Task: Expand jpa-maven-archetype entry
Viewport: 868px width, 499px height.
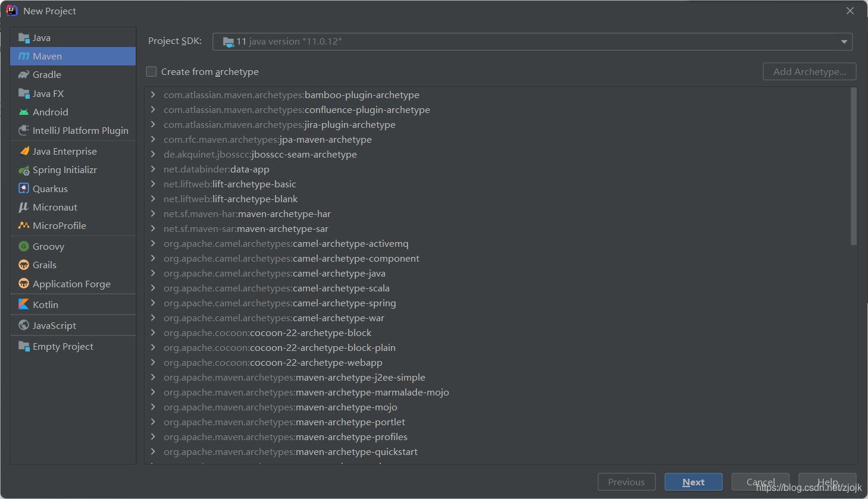Action: point(153,139)
